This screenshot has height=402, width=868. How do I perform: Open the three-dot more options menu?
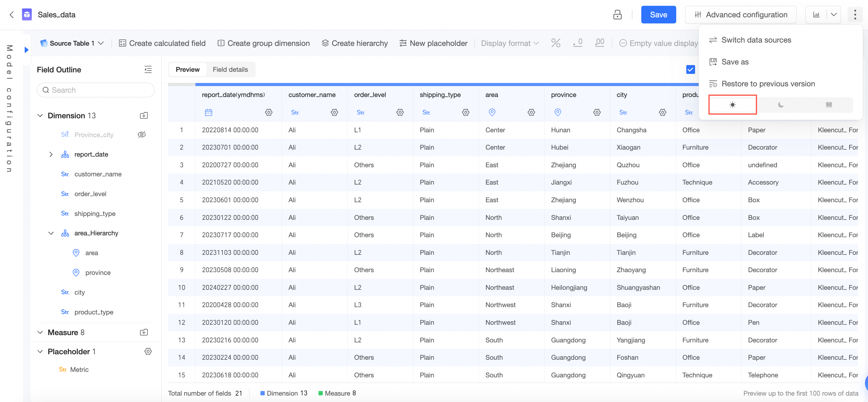855,15
